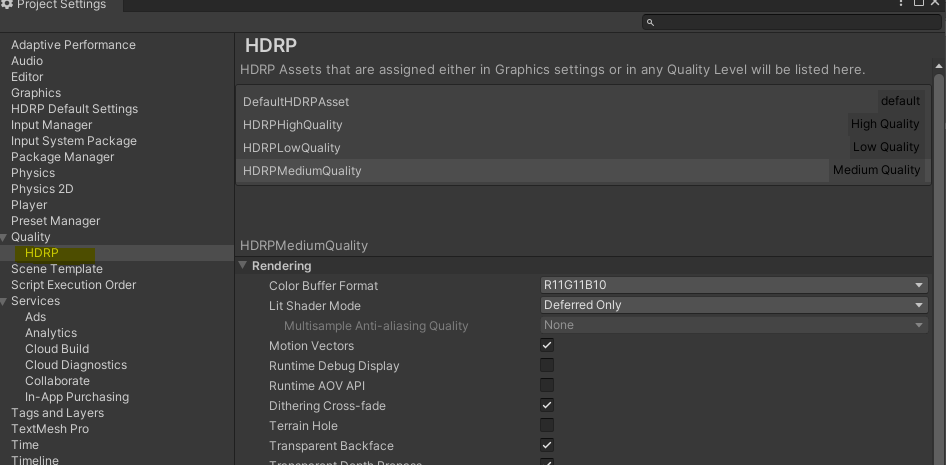Open In-App Purchasing settings

pos(77,397)
